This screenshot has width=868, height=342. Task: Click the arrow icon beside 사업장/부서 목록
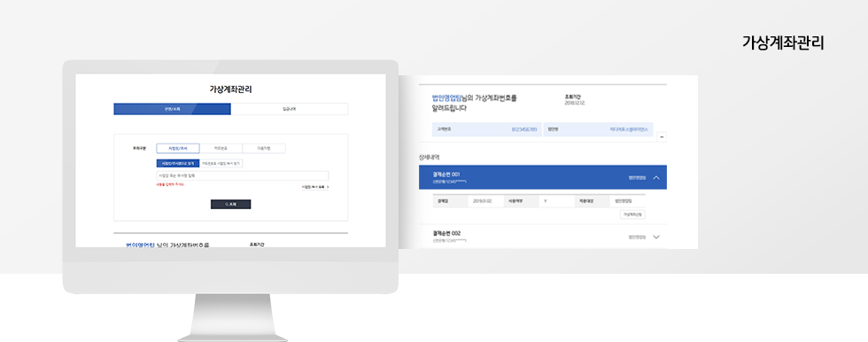(328, 187)
